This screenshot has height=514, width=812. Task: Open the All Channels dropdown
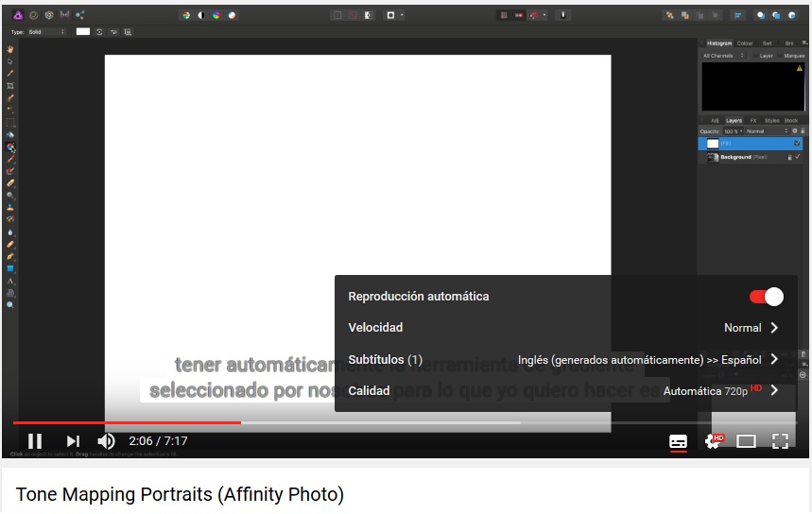coord(723,56)
